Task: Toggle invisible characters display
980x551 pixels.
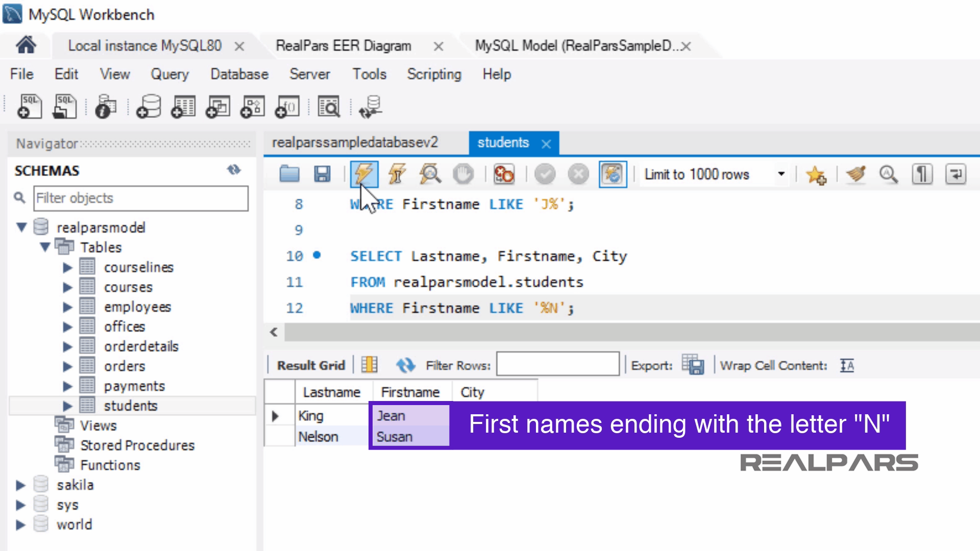Action: 922,174
